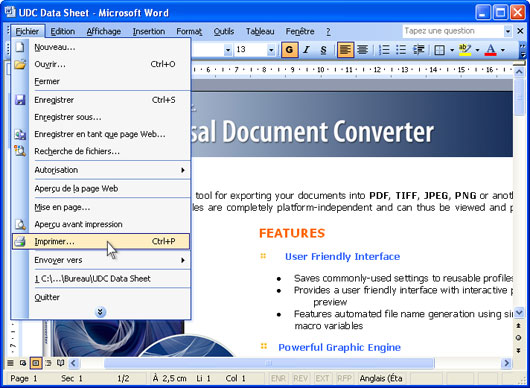Open the Insertion menu
The width and height of the screenshot is (530, 388).
[x=149, y=31]
